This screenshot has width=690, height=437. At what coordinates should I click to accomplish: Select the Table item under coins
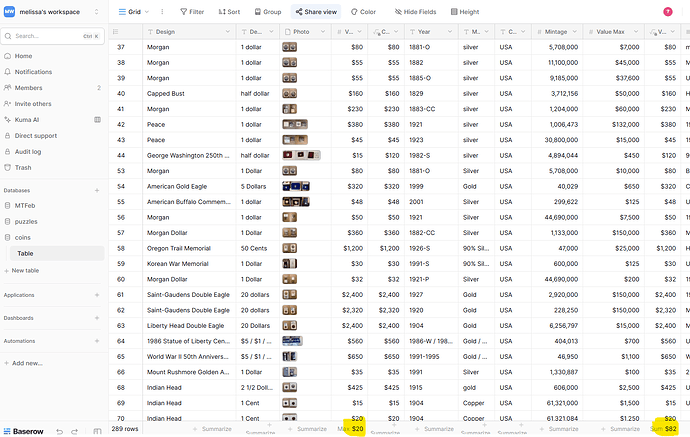pyautogui.click(x=57, y=253)
